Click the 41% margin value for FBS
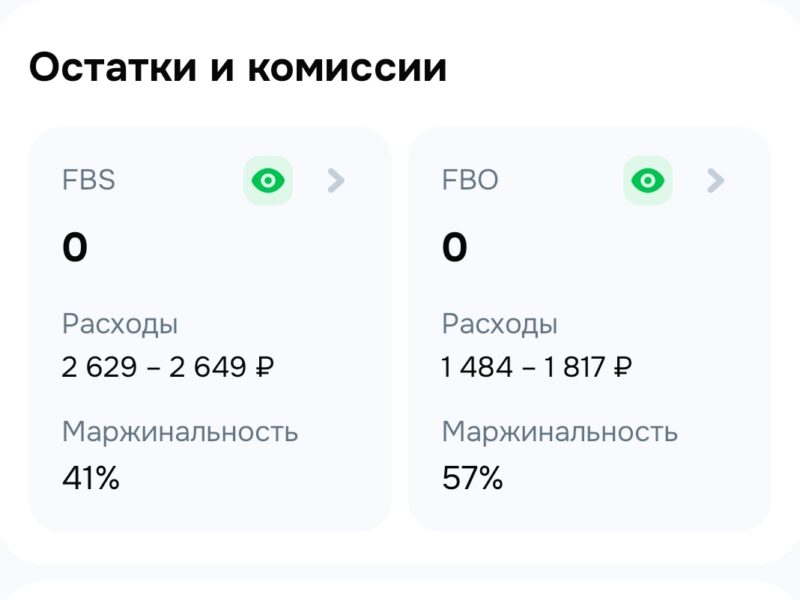 click(x=90, y=478)
